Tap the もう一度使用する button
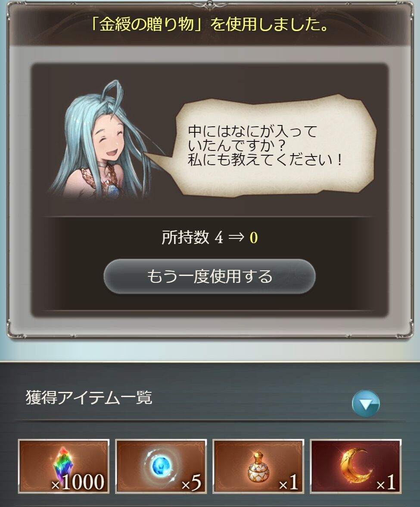420x507 pixels. click(x=209, y=276)
